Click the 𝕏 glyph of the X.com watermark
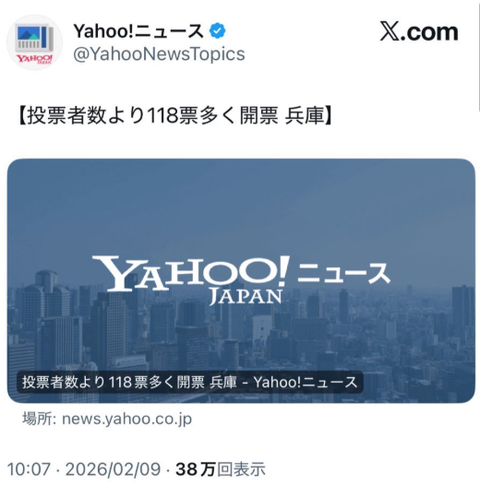Image resolution: width=480 pixels, height=486 pixels. (x=390, y=32)
